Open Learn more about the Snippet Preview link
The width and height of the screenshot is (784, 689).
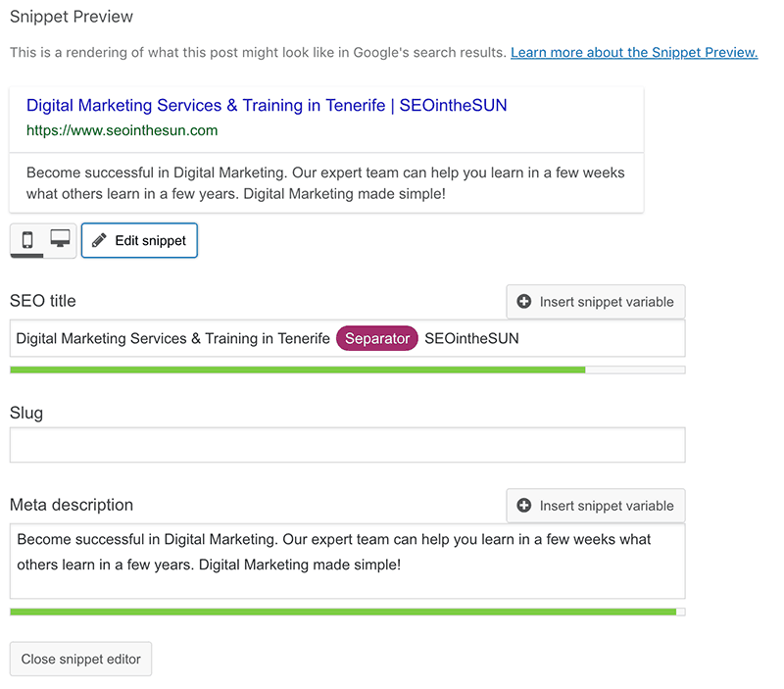click(634, 53)
